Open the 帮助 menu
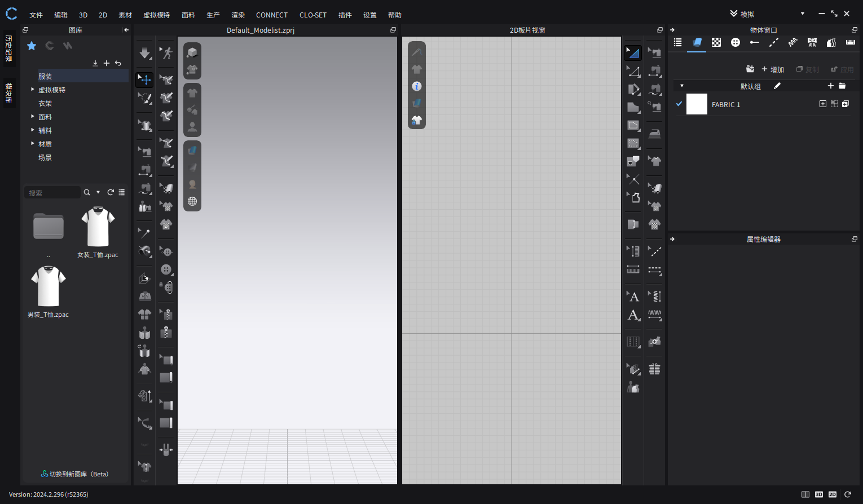Screen dimensions: 863x504 (x=395, y=15)
